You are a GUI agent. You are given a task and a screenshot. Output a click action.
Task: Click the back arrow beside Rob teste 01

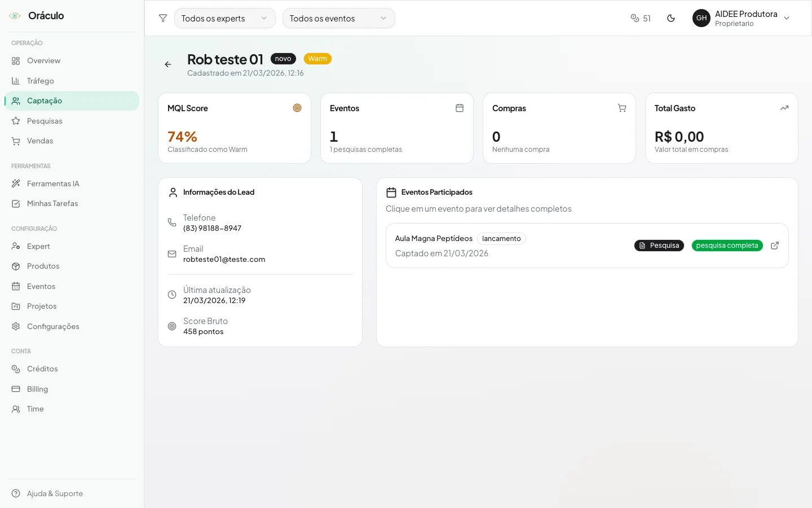click(168, 64)
